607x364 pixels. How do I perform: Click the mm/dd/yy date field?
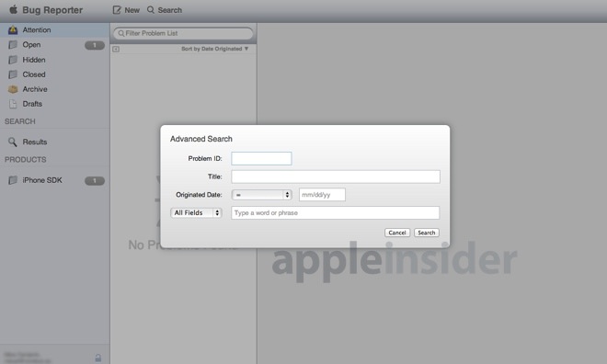tap(322, 195)
